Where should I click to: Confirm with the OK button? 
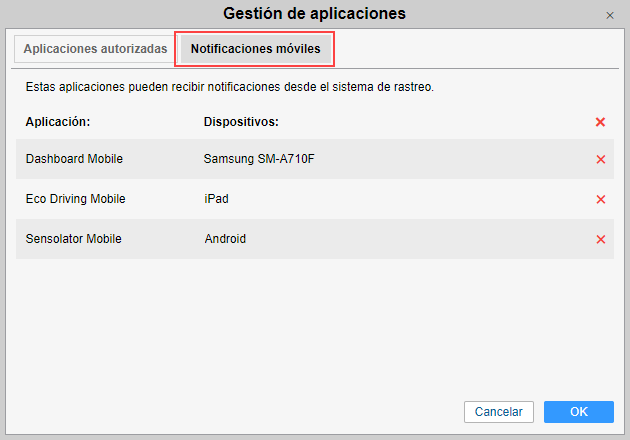[578, 411]
